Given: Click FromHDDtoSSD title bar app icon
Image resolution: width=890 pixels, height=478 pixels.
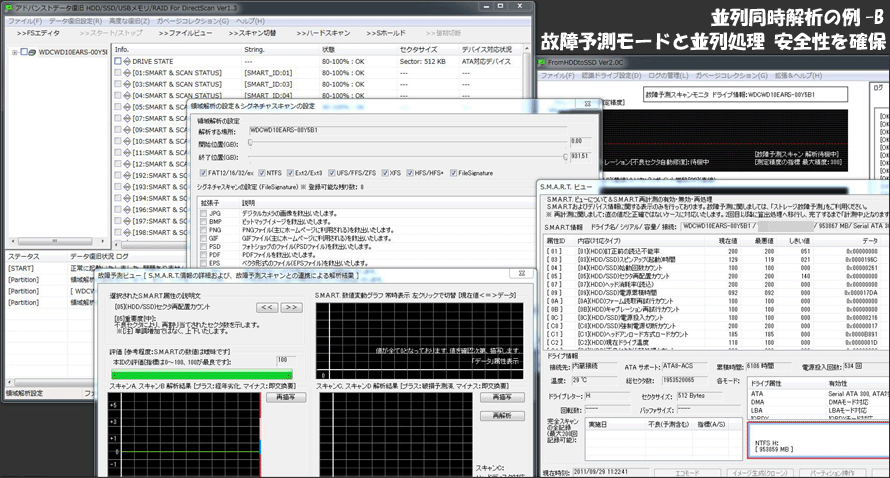Looking at the screenshot, I should (x=543, y=62).
